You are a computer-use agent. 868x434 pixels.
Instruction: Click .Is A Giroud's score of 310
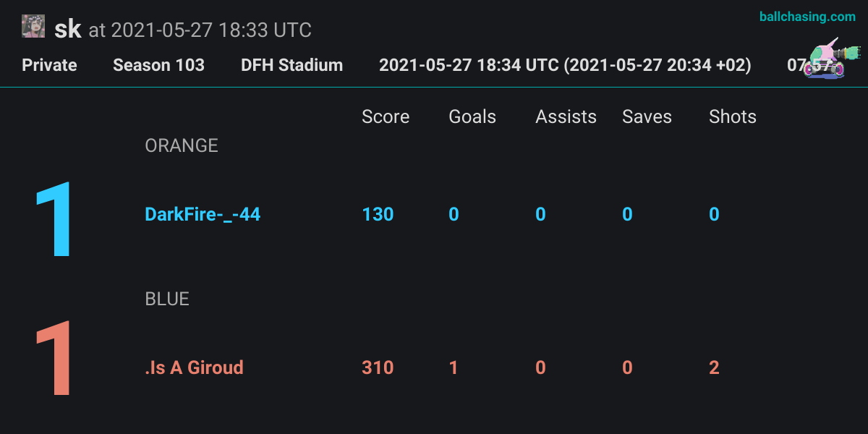[378, 367]
